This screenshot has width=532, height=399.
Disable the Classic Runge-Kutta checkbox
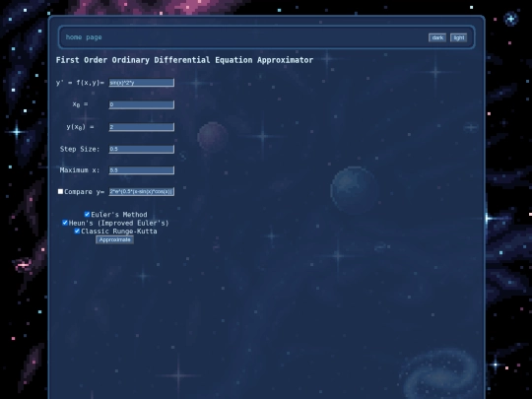pos(77,232)
